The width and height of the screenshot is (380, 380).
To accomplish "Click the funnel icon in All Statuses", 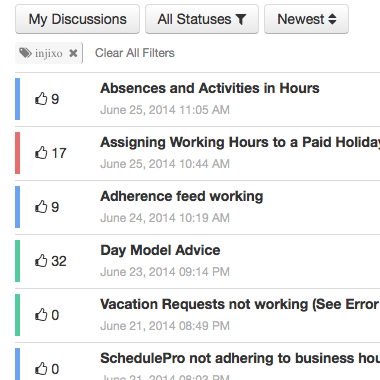I will coord(241,19).
